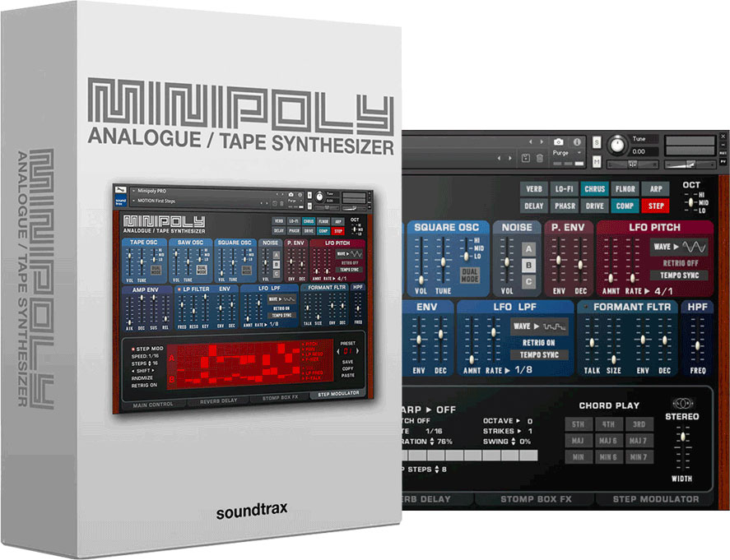Click the Stereo linked-circles icon
The width and height of the screenshot is (730, 560).
tap(681, 403)
